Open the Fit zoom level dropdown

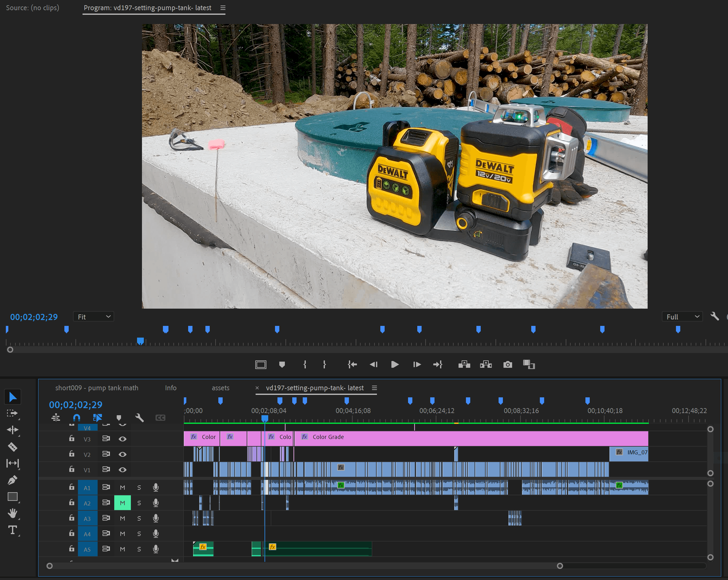94,316
